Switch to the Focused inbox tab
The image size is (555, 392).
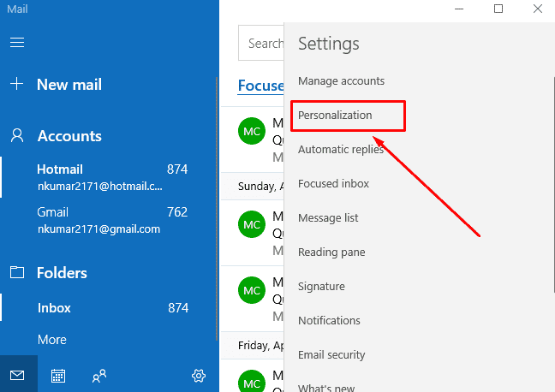click(x=260, y=86)
